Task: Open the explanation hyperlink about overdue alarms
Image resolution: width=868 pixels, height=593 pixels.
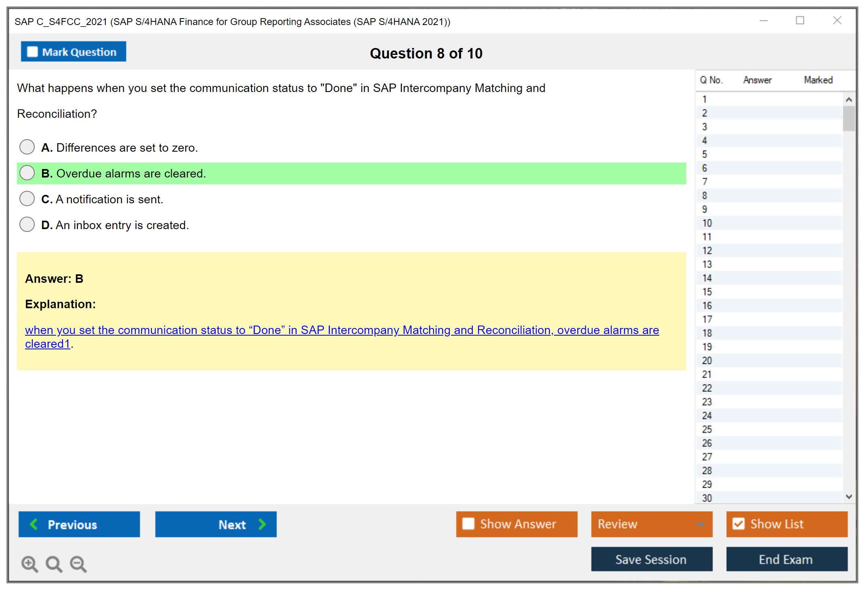Action: [x=342, y=330]
